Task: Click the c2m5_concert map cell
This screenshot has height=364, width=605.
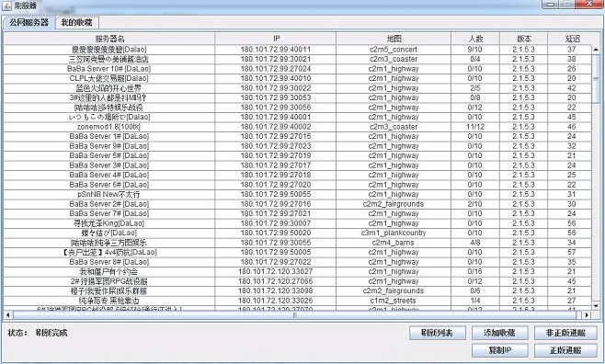Action: coord(394,50)
